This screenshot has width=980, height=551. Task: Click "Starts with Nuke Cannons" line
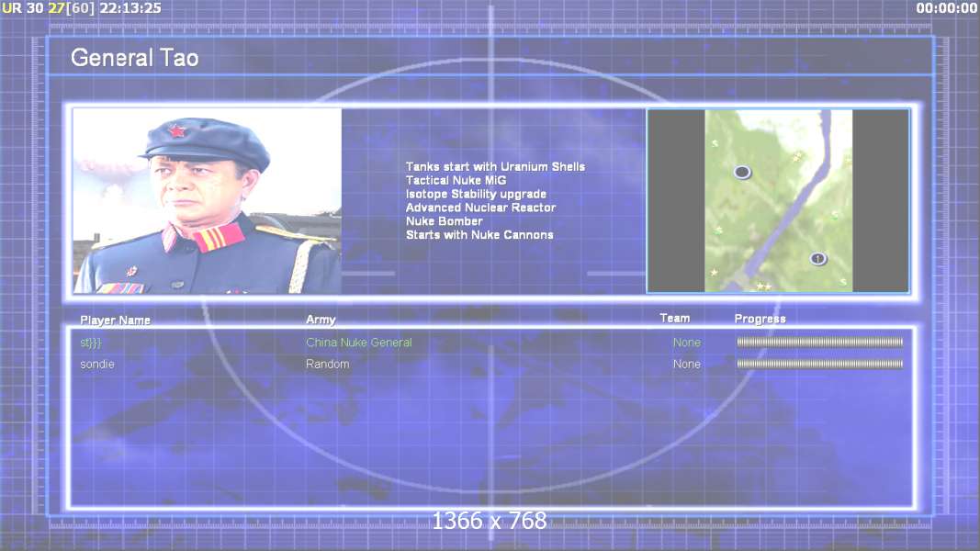tap(479, 235)
